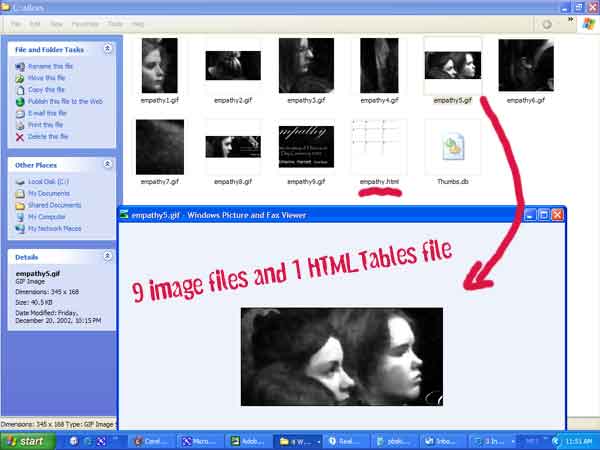Screen dimensions: 600x450
Task: Select the empathy1.gif thumbnail
Action: tap(159, 65)
